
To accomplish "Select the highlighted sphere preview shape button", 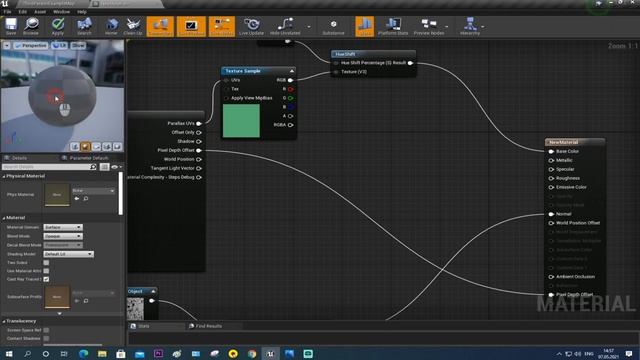I will (x=85, y=147).
